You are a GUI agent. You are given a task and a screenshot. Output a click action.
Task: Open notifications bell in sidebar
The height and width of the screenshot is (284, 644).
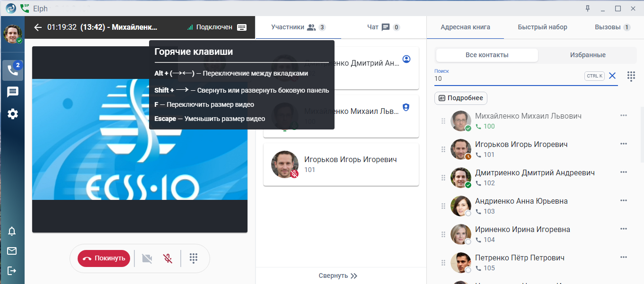12,231
